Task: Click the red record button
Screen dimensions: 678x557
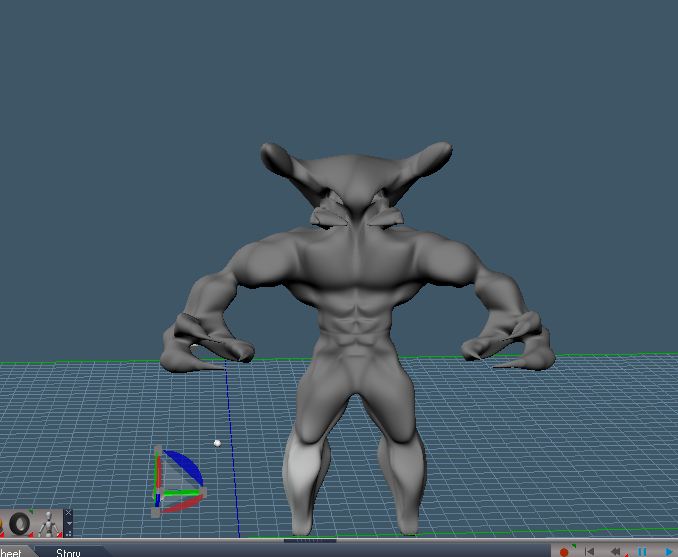Action: 564,552
